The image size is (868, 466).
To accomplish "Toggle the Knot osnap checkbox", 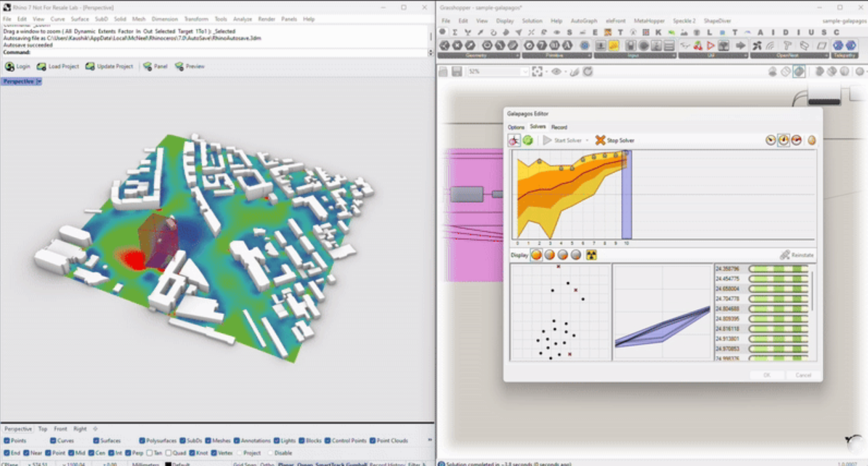I will tap(192, 453).
